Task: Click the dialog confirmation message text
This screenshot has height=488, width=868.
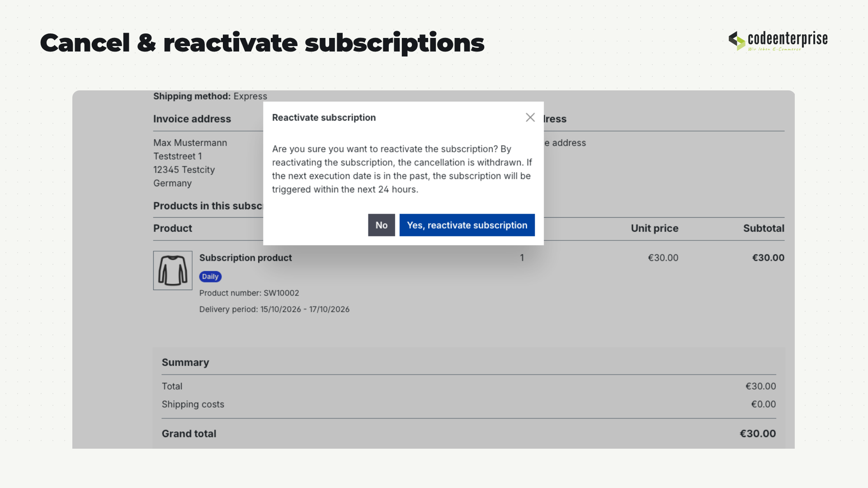Action: (402, 169)
